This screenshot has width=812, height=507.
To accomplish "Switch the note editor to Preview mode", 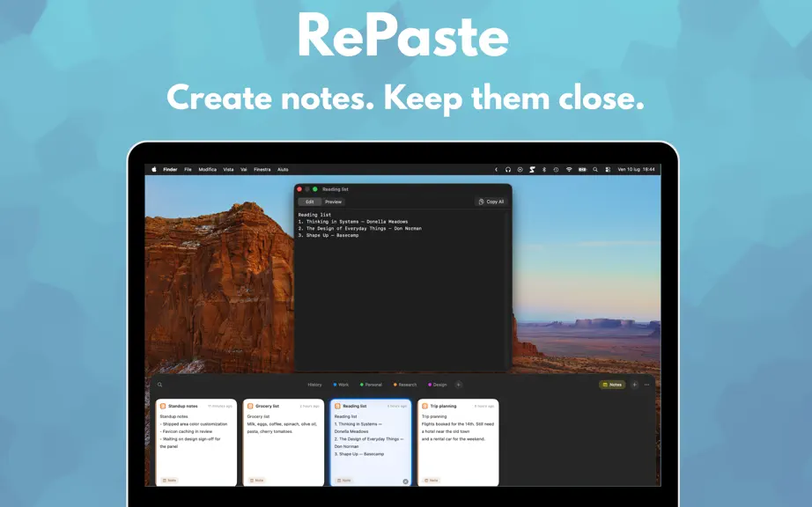I will click(333, 202).
